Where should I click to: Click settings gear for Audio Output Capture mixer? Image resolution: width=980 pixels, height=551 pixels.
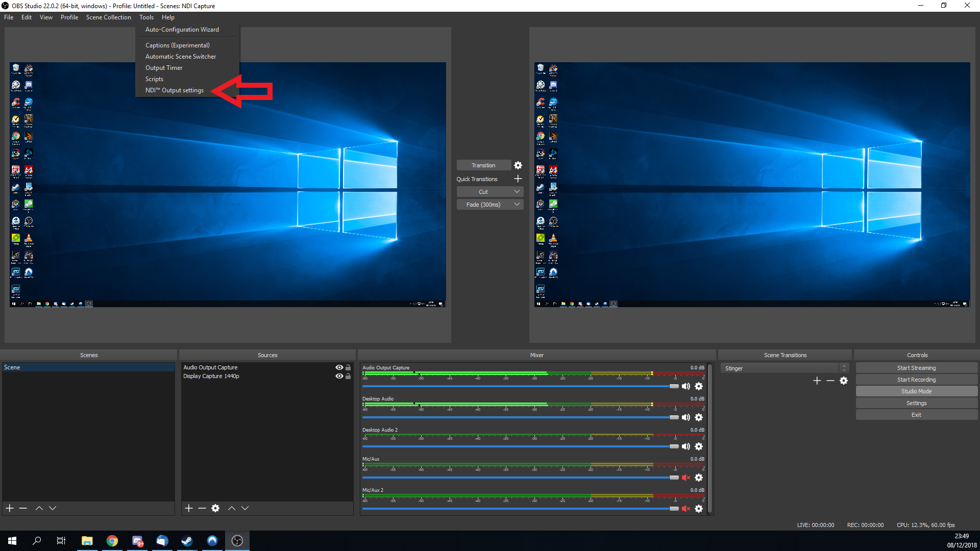tap(699, 386)
